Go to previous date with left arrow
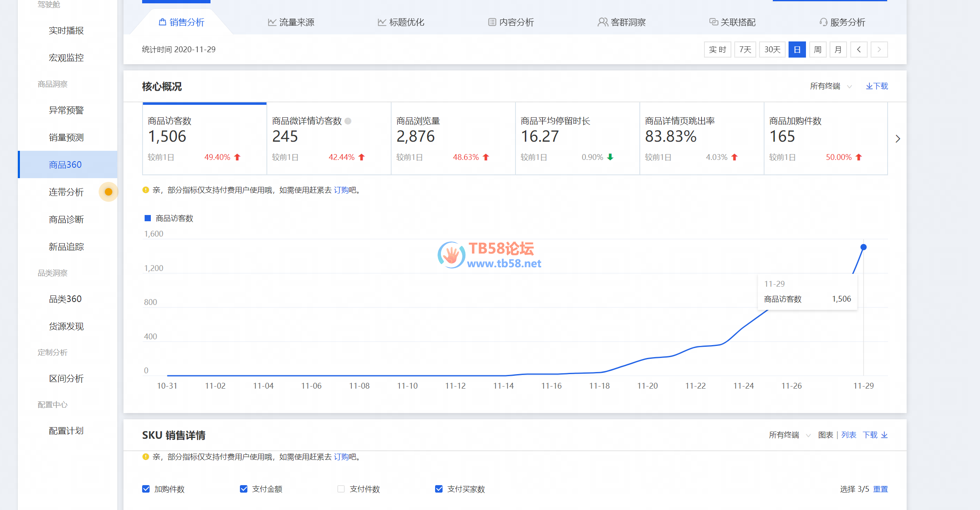 [859, 50]
